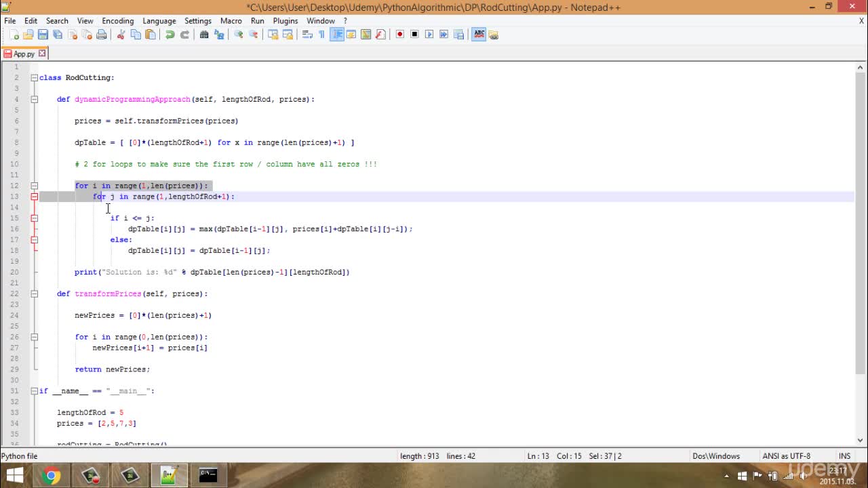Close the App.py tab with its X
868x488 pixels.
tap(42, 54)
